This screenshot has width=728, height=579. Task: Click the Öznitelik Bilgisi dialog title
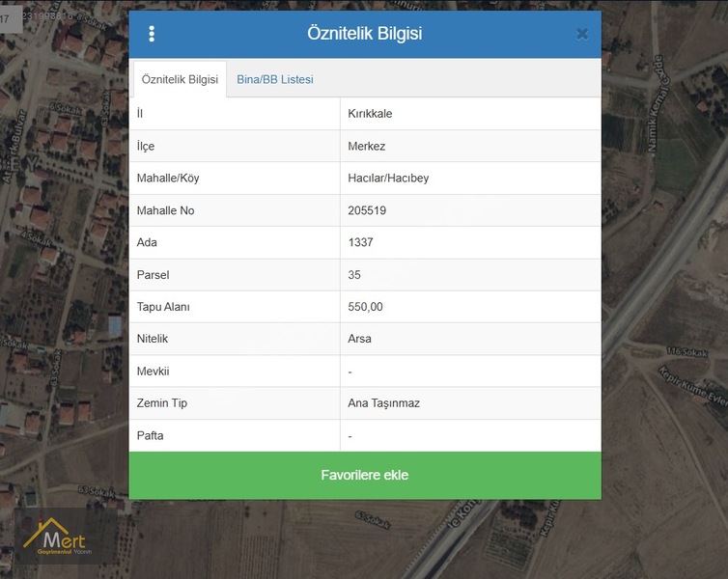point(364,34)
